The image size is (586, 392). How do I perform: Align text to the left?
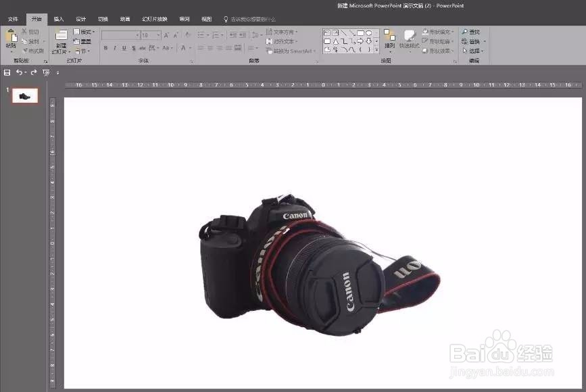tap(201, 48)
